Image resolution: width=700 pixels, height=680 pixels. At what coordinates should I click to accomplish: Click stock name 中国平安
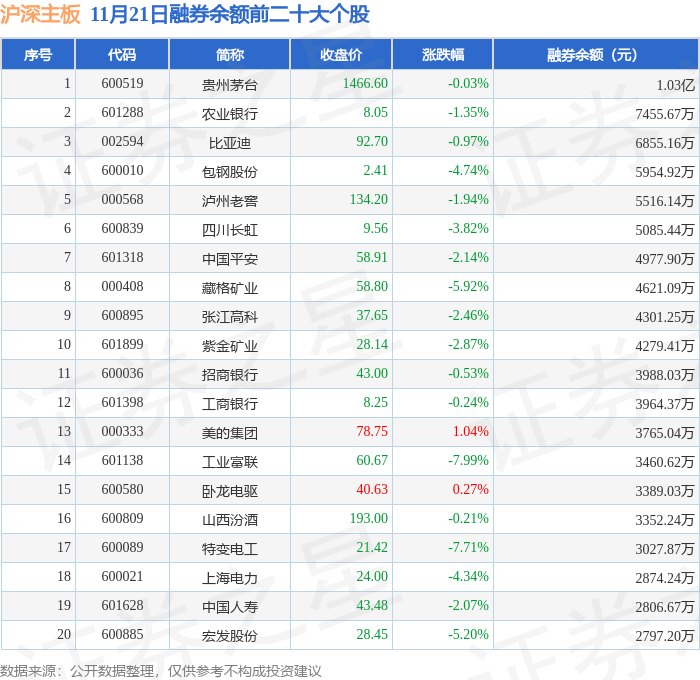click(229, 259)
